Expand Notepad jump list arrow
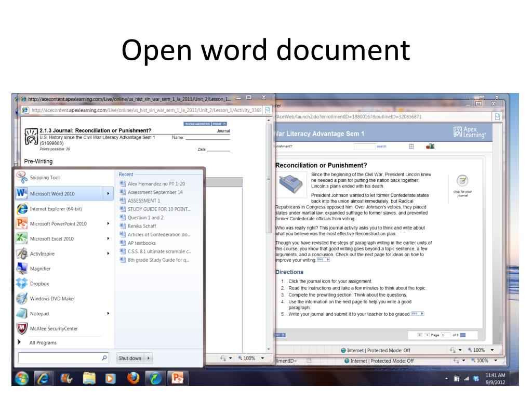Screen dimensions: 532x399 click(x=108, y=313)
